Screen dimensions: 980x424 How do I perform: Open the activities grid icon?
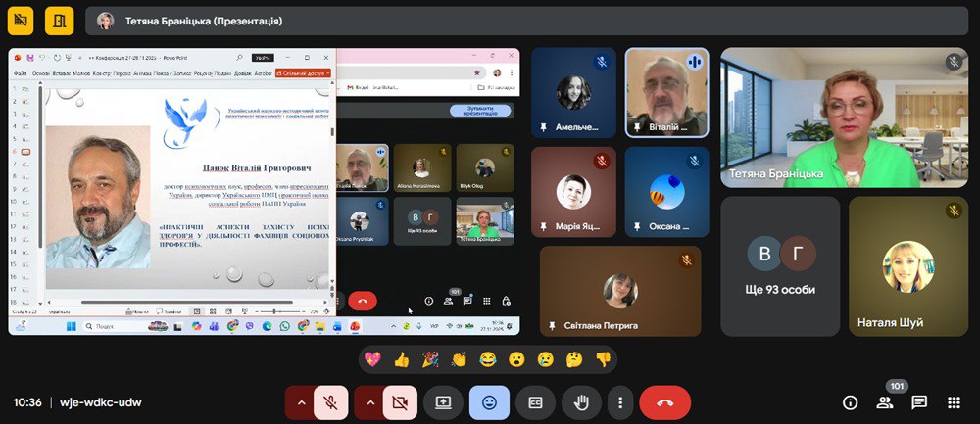954,402
